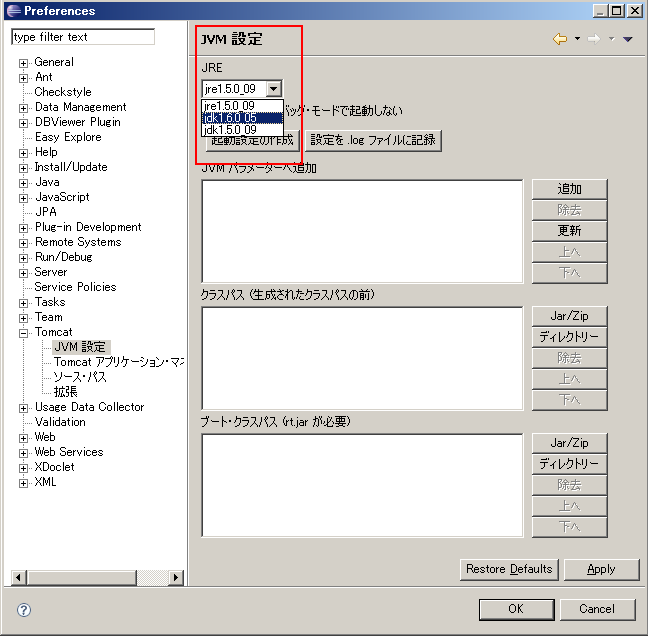Select Easy Explore in the tree

[x=68, y=137]
